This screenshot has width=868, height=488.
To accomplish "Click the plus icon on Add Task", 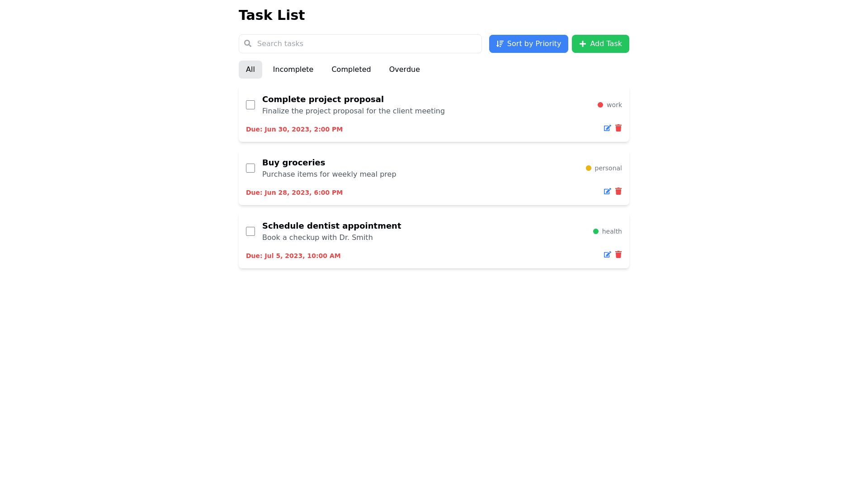I will coord(583,44).
